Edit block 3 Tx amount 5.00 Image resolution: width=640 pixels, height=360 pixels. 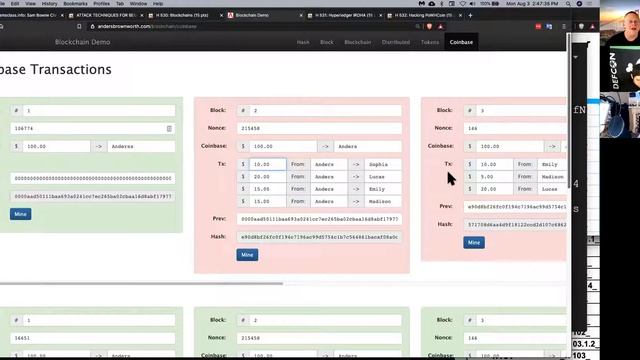point(494,177)
